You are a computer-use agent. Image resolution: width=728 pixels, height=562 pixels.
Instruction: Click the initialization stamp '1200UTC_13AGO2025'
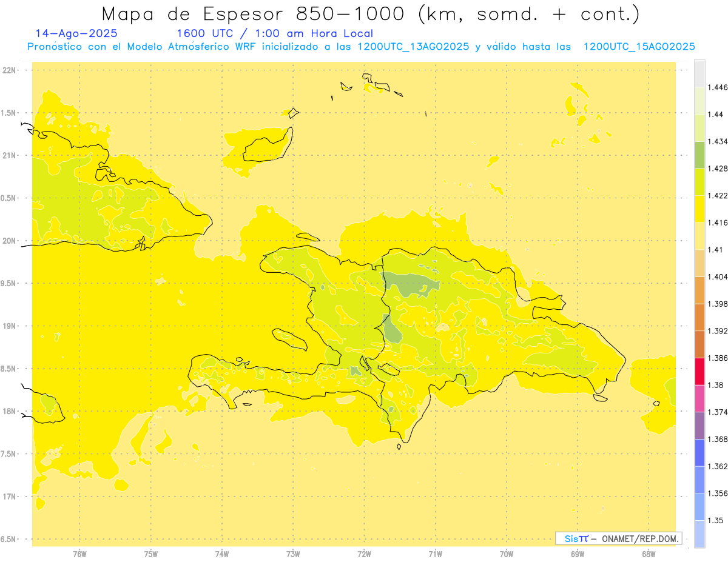(x=413, y=47)
